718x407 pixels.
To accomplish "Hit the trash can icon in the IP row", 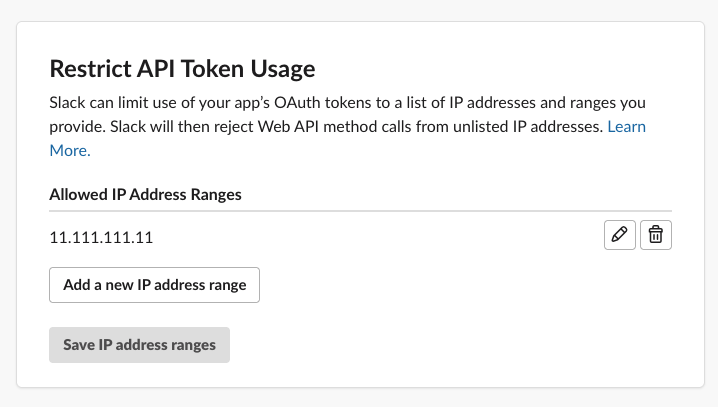I will point(655,235).
